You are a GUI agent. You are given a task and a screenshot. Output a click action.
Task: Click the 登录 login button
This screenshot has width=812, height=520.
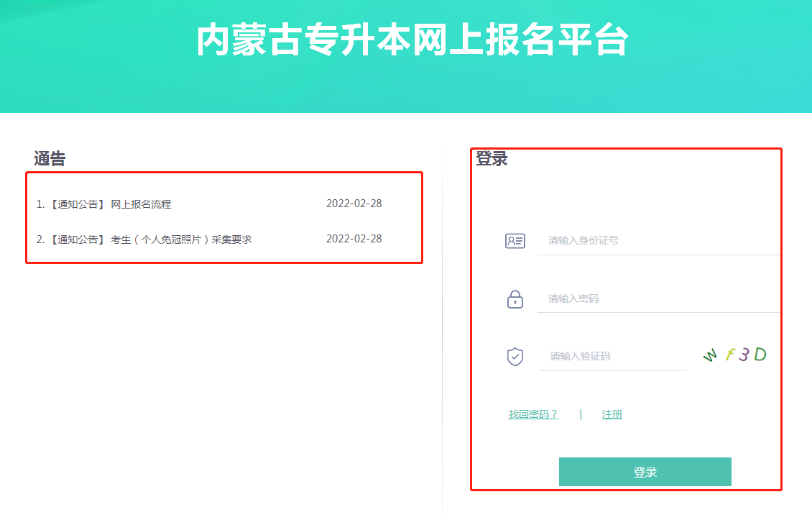(x=645, y=471)
